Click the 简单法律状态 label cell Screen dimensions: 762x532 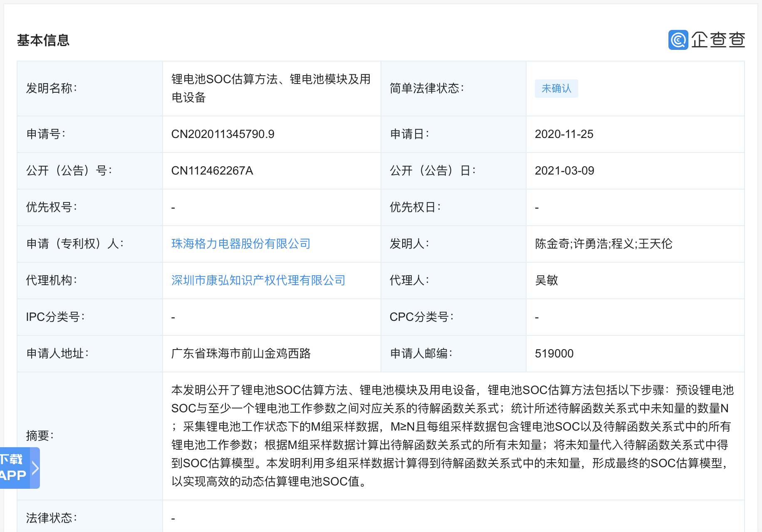pos(453,89)
